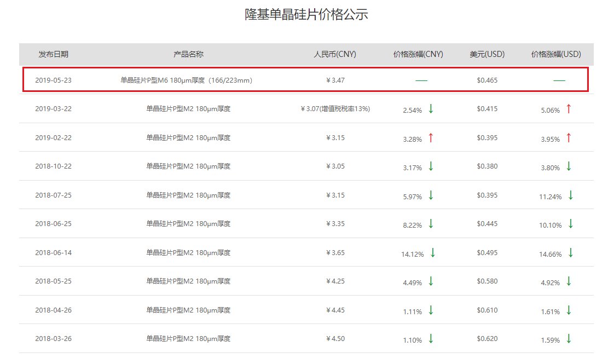Click the USD price $0.380
Image resolution: width=614 pixels, height=364 pixels.
point(487,166)
